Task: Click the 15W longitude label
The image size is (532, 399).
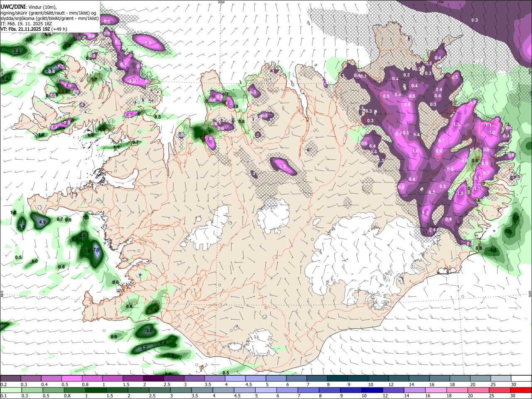Action: (440, 2)
